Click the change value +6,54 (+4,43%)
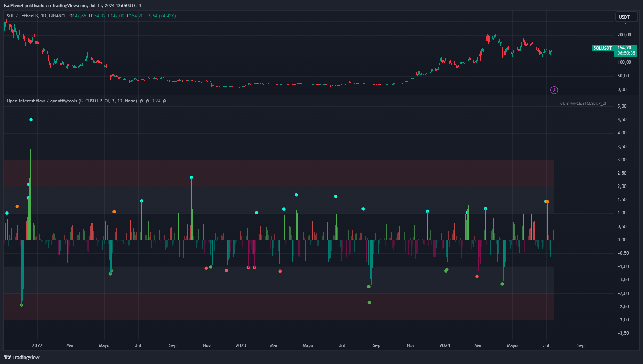 pos(161,16)
